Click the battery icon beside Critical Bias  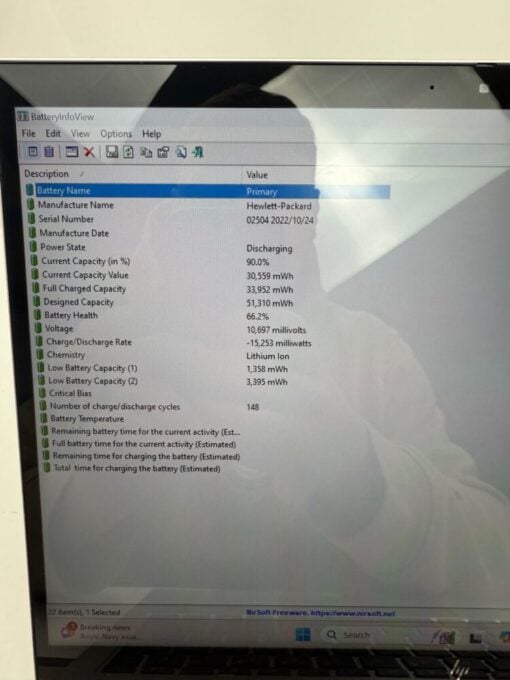42,393
